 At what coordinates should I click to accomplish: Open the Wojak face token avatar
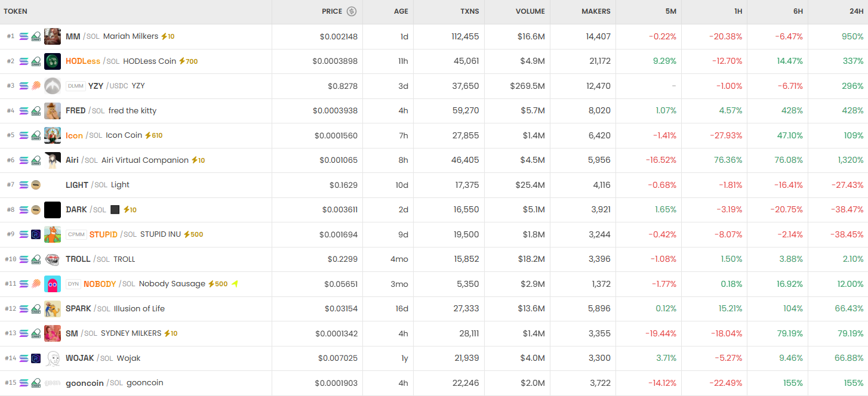tap(53, 358)
